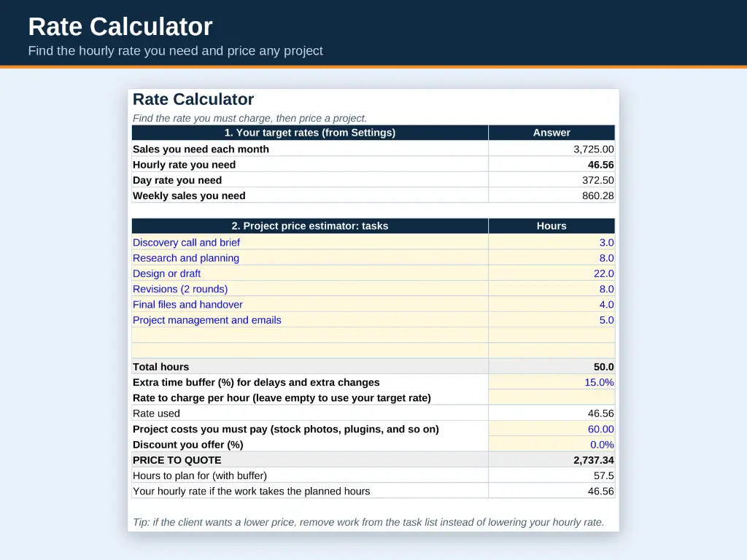Click hours cell for Research and planning
This screenshot has width=747, height=560.
pyautogui.click(x=551, y=258)
